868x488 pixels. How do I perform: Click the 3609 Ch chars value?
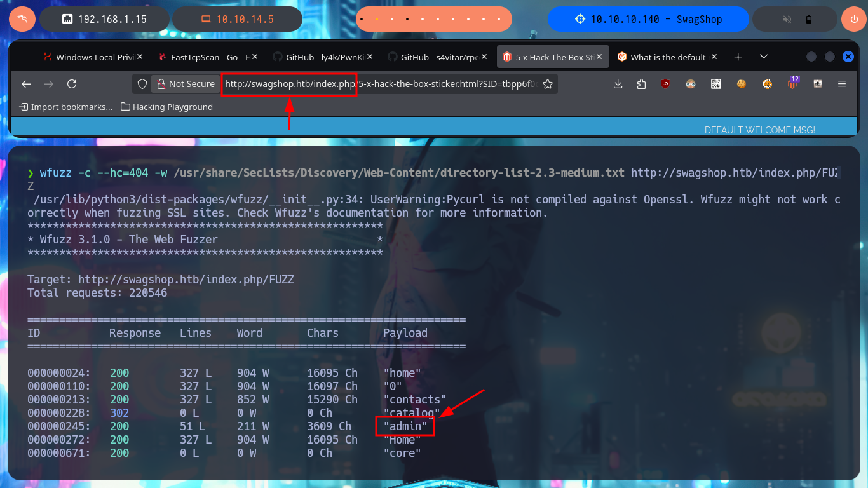tap(329, 426)
